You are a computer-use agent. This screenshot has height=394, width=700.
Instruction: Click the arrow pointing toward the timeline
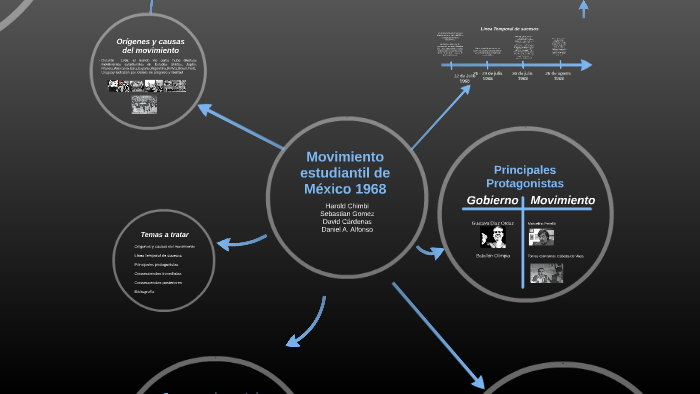(x=441, y=117)
